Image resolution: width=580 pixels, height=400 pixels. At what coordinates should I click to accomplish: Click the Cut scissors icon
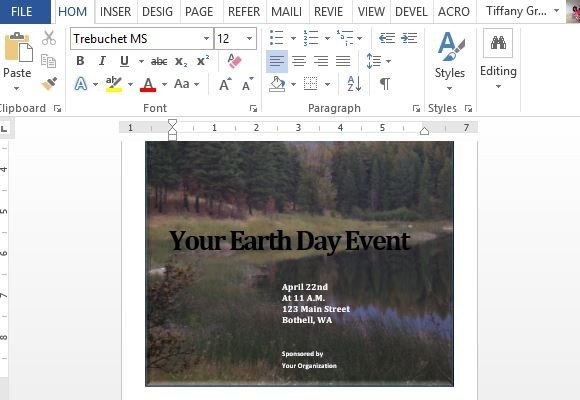tap(49, 38)
